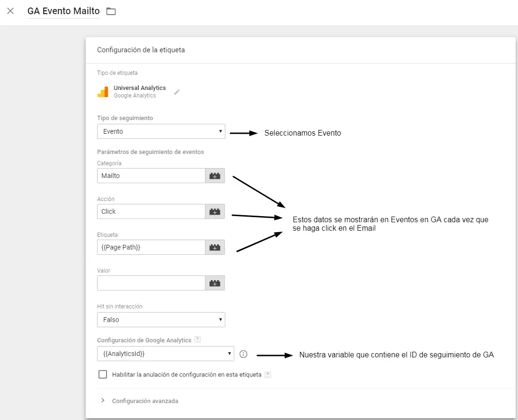Open variable picker next to Acción field
This screenshot has height=420, width=518.
tap(215, 211)
